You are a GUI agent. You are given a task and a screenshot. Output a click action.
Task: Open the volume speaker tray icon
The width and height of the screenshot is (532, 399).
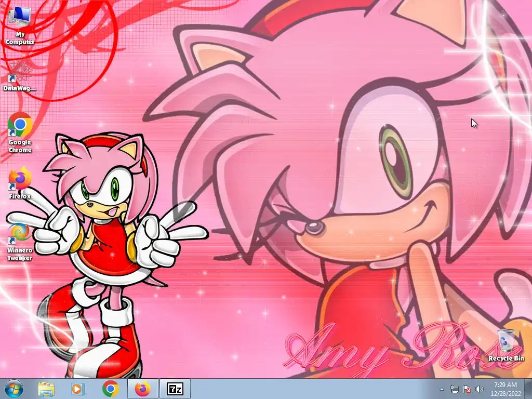point(479,389)
